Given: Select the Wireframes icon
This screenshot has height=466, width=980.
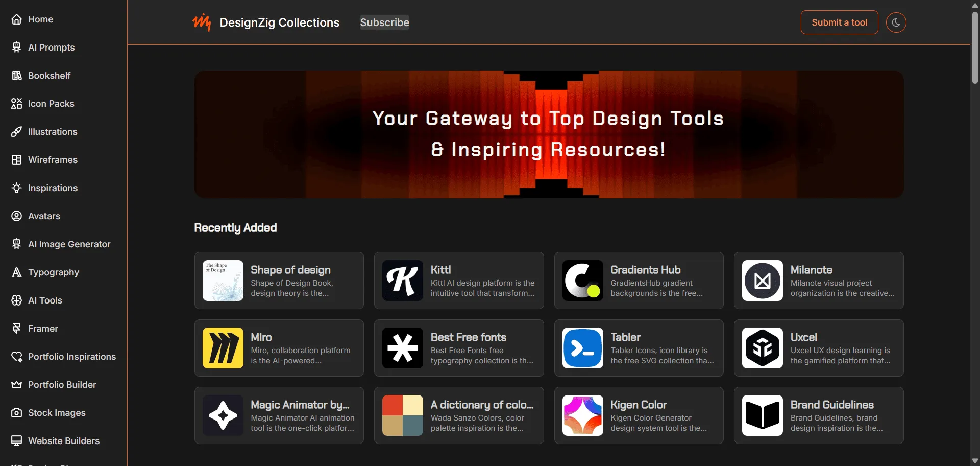Looking at the screenshot, I should (x=17, y=159).
